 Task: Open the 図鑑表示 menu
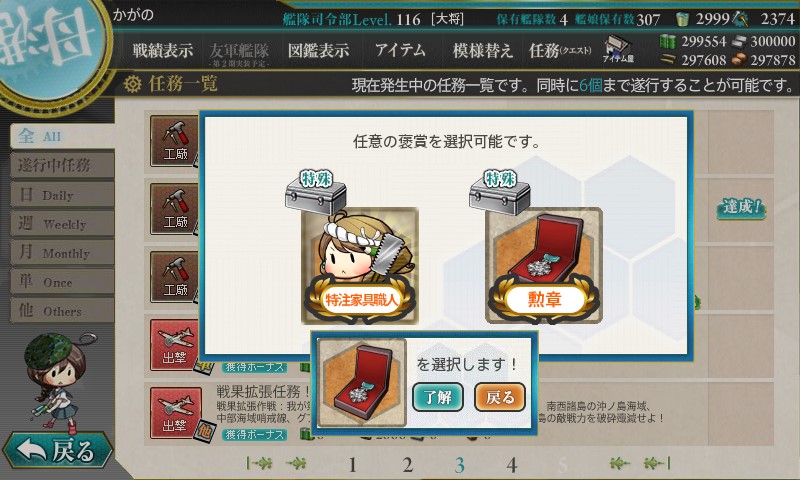coord(318,50)
